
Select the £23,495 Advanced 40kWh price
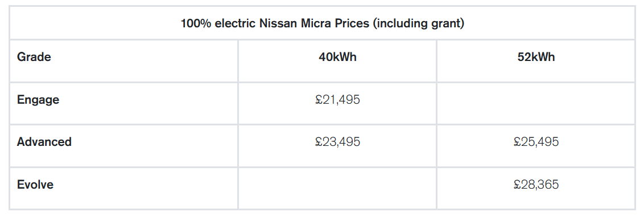coord(337,142)
